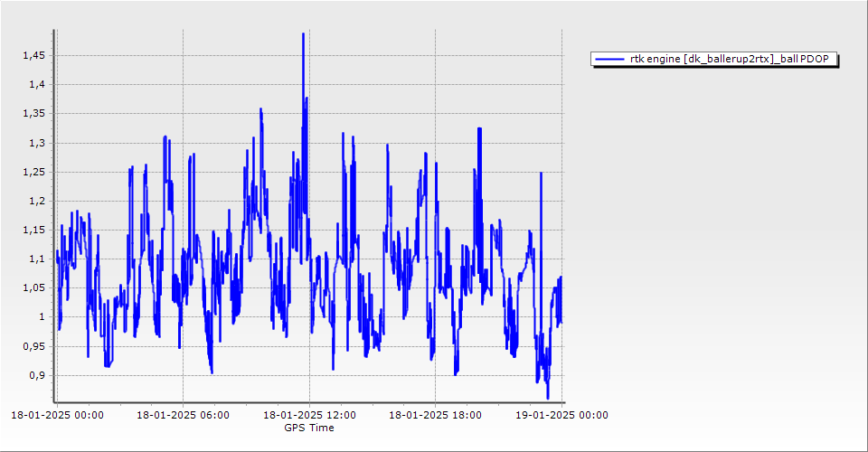The image size is (868, 452).
Task: Click the 0,9 vertical axis label
Action: click(x=35, y=375)
